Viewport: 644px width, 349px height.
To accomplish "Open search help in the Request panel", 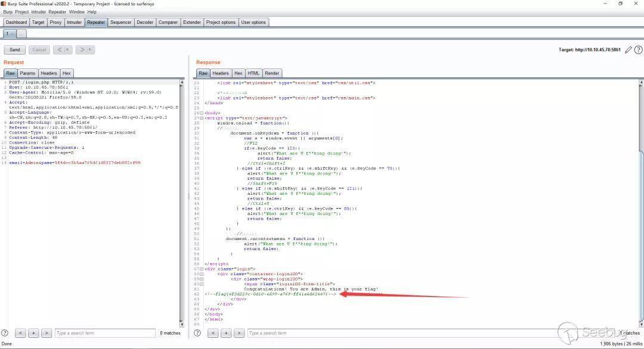I will [5, 333].
